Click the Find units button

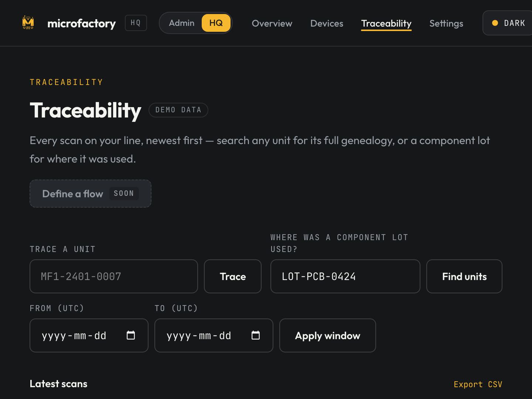(x=464, y=276)
